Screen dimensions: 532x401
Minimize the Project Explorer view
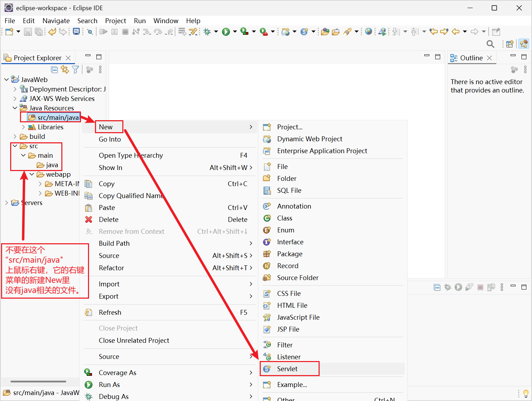(88, 56)
